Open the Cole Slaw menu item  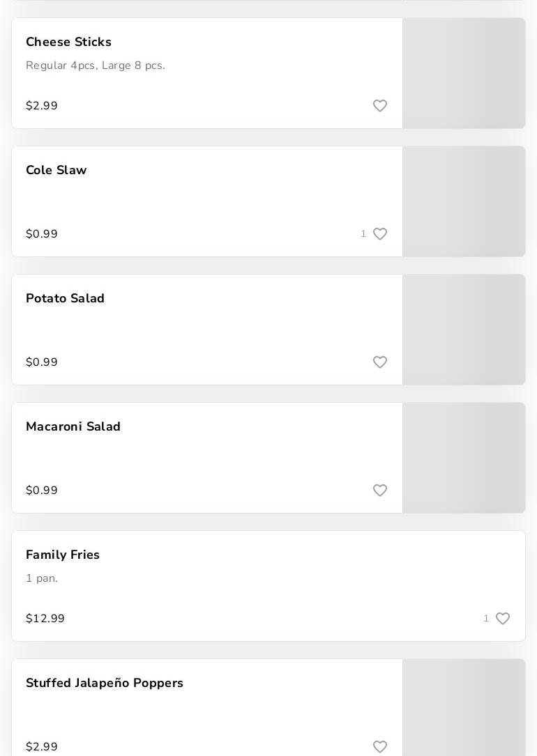[x=56, y=171]
